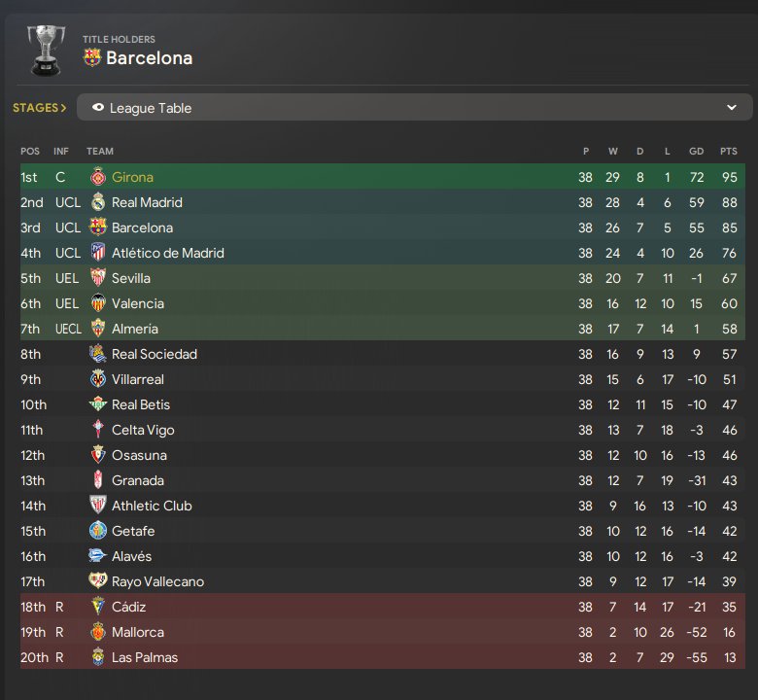The height and width of the screenshot is (700, 758).
Task: Click the Barcelona crest beside title holders
Action: tap(92, 58)
